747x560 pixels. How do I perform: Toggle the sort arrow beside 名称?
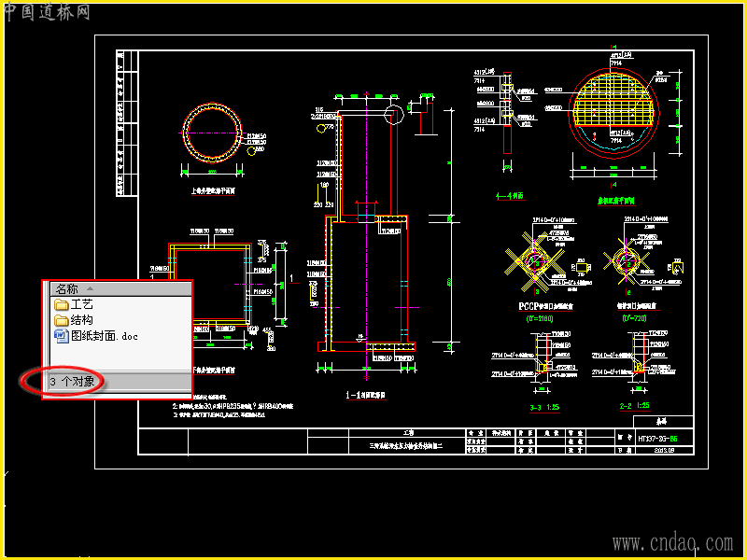click(x=90, y=288)
